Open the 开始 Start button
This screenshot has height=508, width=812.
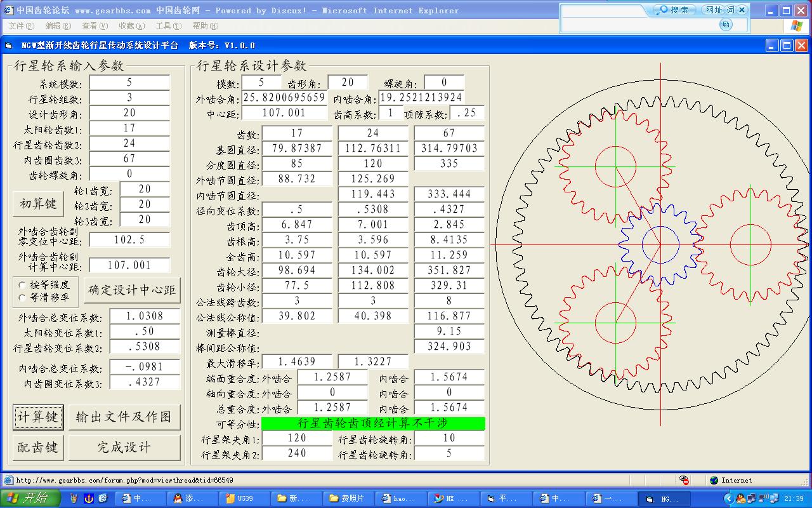coord(30,498)
